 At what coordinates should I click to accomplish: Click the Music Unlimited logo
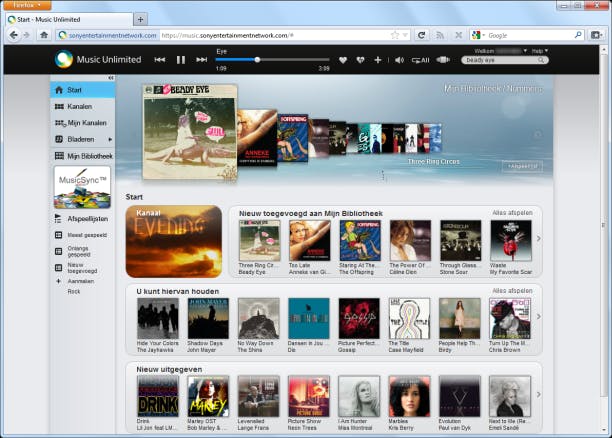tap(98, 60)
